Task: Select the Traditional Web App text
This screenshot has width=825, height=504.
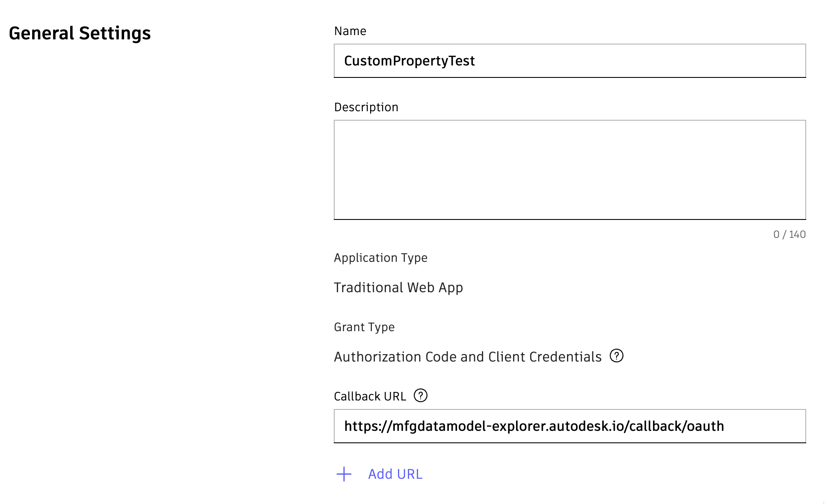Action: tap(398, 287)
